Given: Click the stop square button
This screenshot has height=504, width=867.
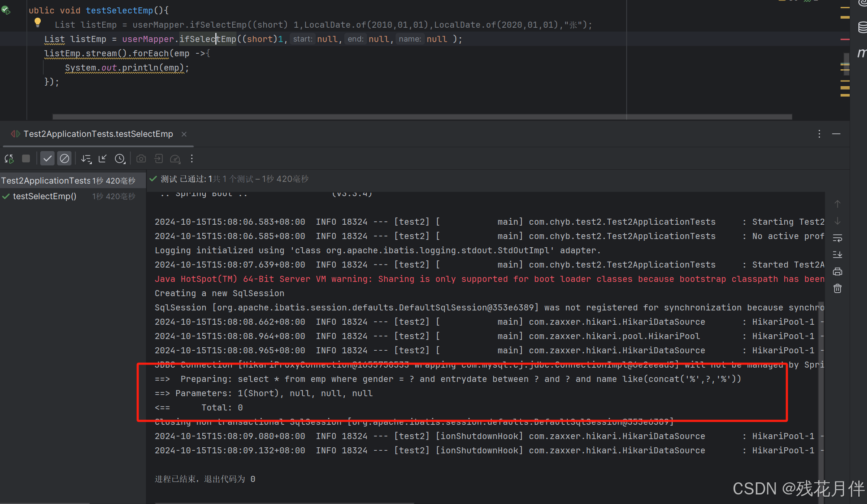Looking at the screenshot, I should tap(26, 159).
